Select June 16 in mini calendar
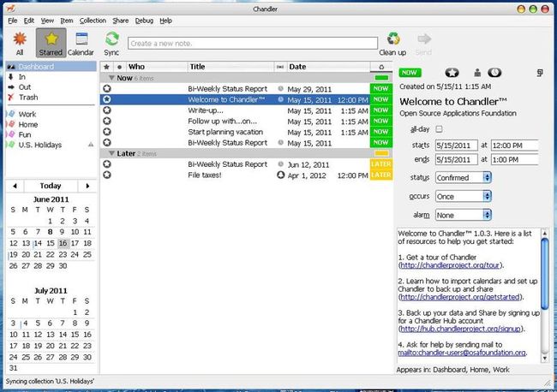This screenshot has width=557, height=392. (x=63, y=243)
